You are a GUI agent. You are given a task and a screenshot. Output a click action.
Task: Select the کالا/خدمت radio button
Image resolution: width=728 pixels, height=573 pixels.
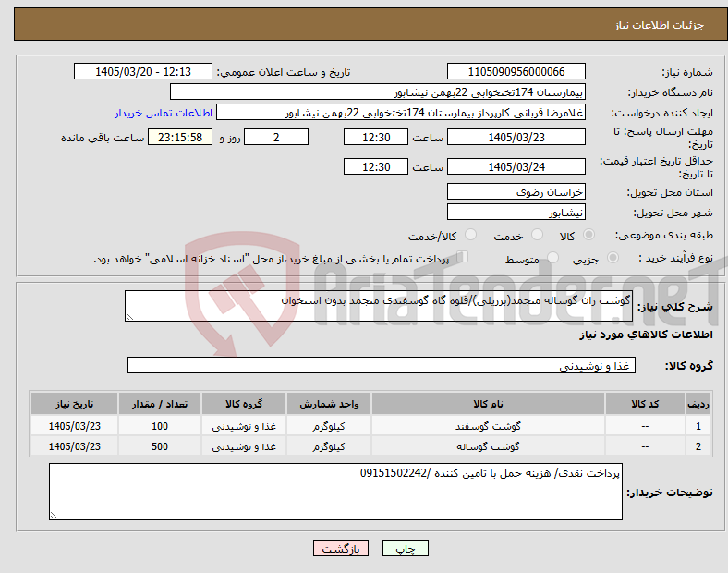(470, 235)
